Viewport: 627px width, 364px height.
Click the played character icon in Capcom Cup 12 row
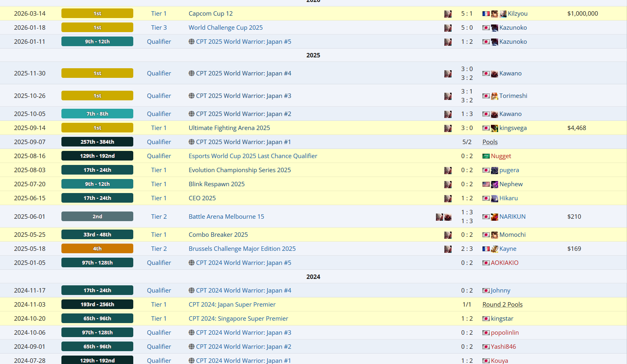[x=448, y=14]
